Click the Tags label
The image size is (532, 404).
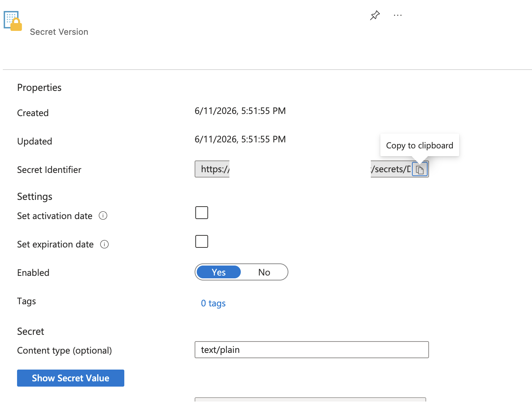[x=27, y=301]
